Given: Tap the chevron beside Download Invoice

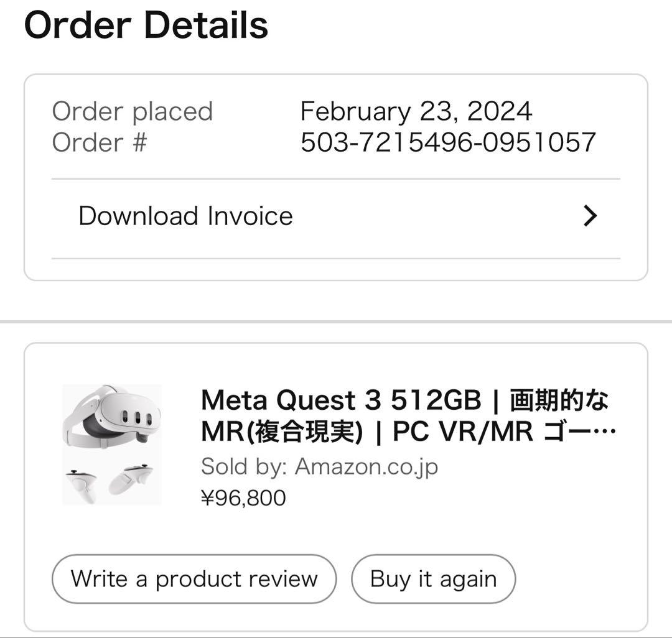Looking at the screenshot, I should coord(589,216).
